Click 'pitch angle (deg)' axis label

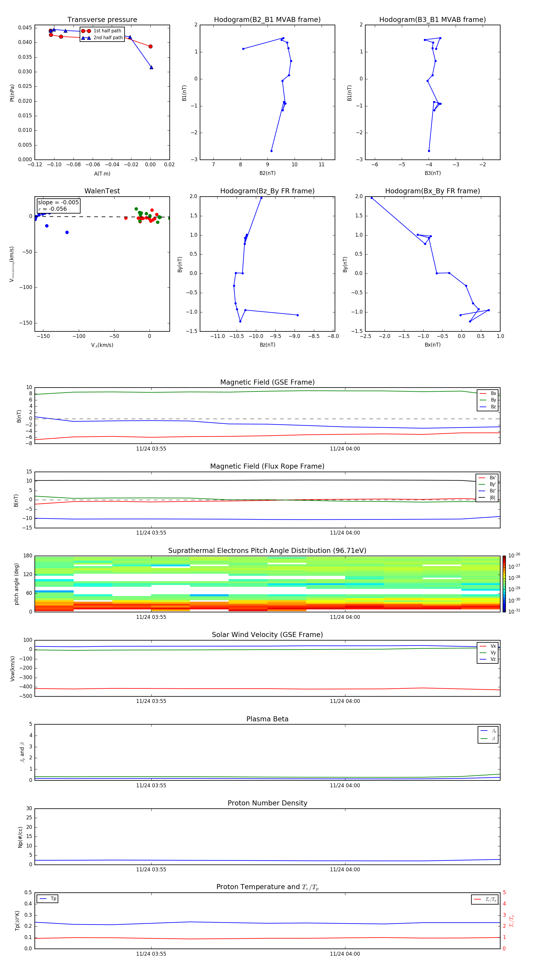pyautogui.click(x=16, y=584)
